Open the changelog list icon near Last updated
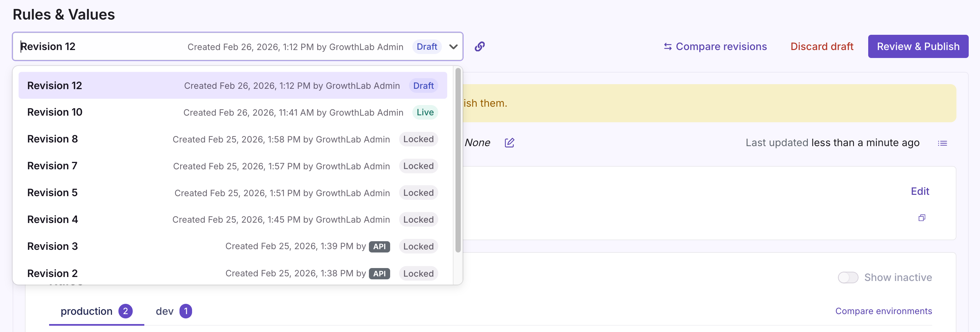This screenshot has height=332, width=980. point(943,143)
